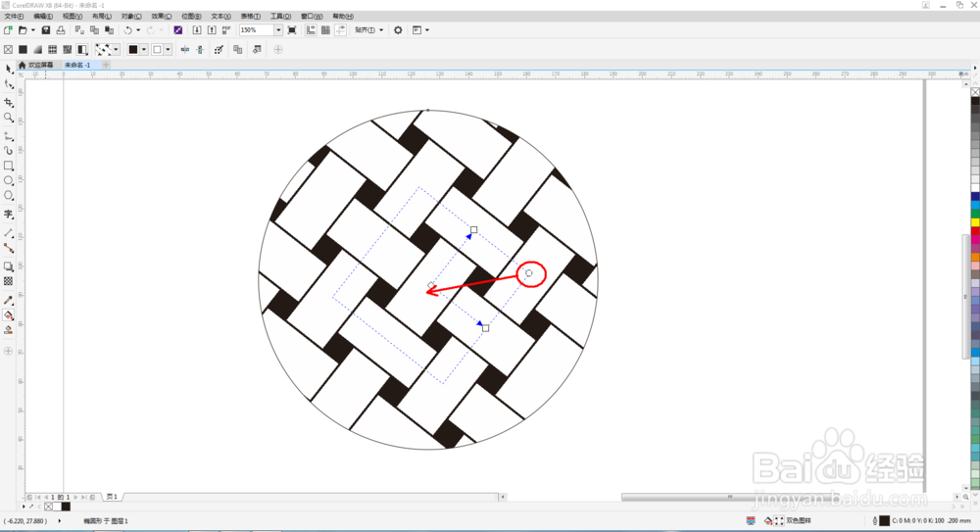Select the Crop tool
Viewport: 980px width, 532px height.
tap(8, 102)
